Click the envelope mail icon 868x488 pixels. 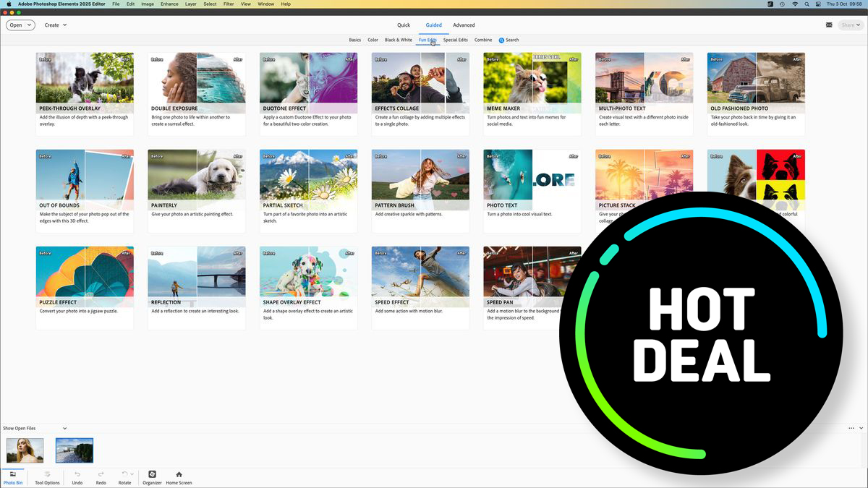click(x=829, y=25)
